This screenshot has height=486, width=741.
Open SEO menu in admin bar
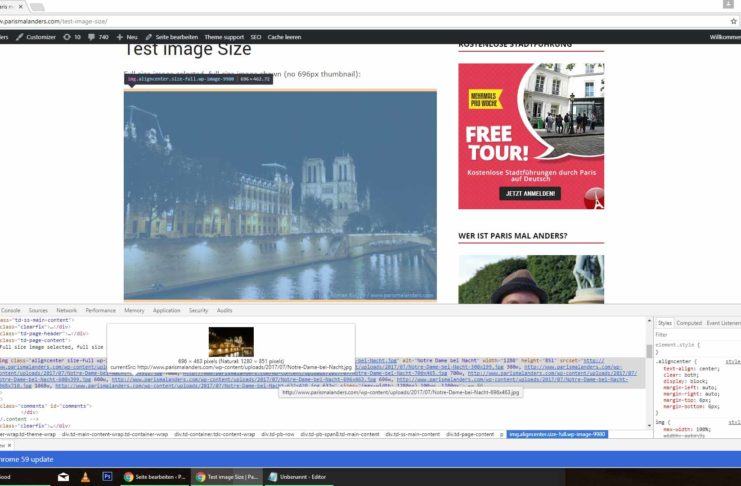point(256,37)
